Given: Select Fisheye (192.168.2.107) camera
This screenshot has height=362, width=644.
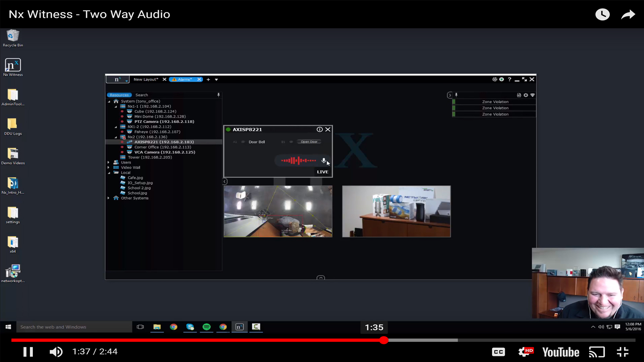Looking at the screenshot, I should pyautogui.click(x=157, y=132).
